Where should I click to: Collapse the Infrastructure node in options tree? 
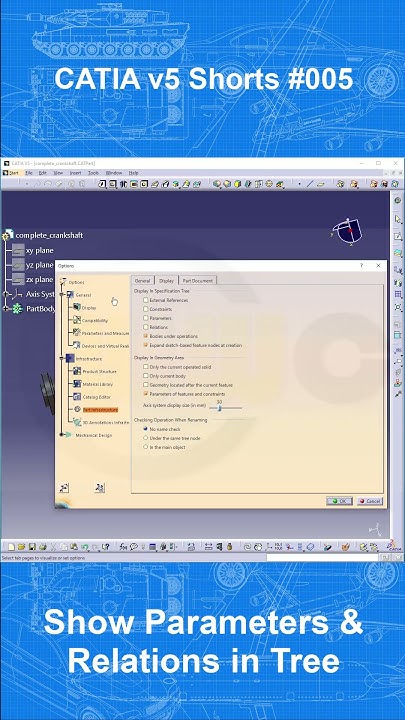pos(62,359)
